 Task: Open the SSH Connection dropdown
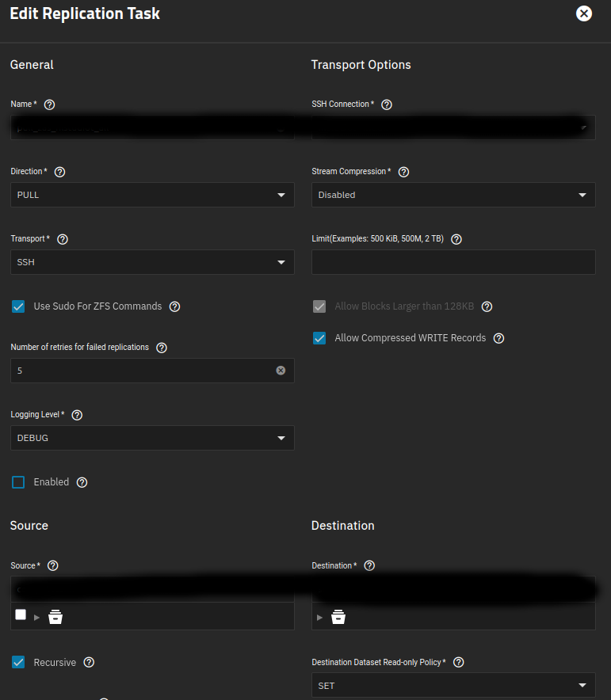pyautogui.click(x=453, y=127)
